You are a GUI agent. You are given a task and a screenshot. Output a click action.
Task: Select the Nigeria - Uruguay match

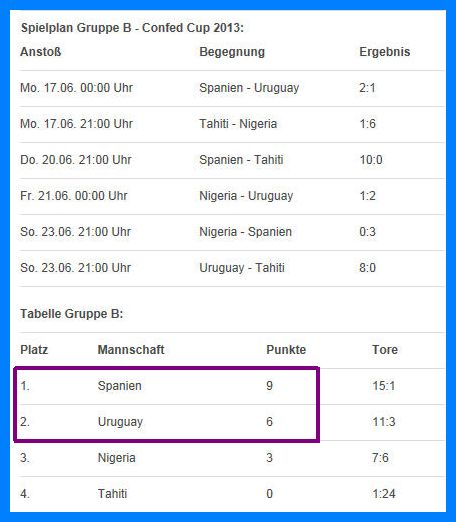point(246,196)
